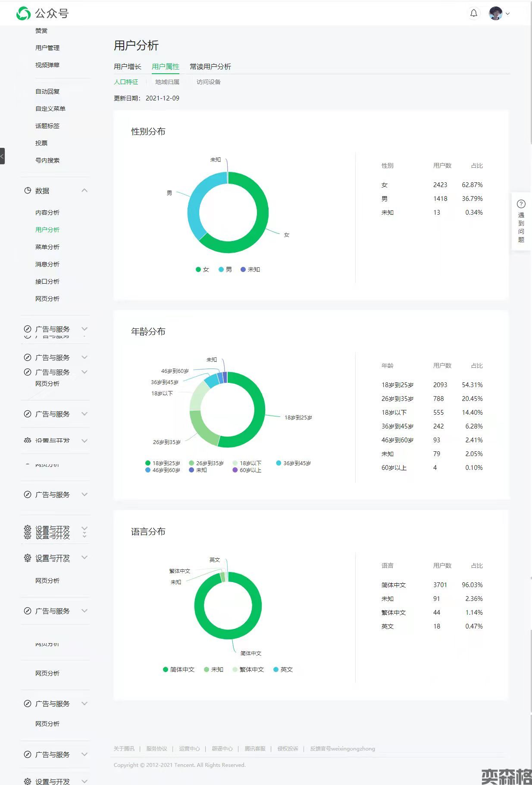Click the 公众号 logo in header
Image resolution: width=532 pixels, height=785 pixels.
(42, 13)
